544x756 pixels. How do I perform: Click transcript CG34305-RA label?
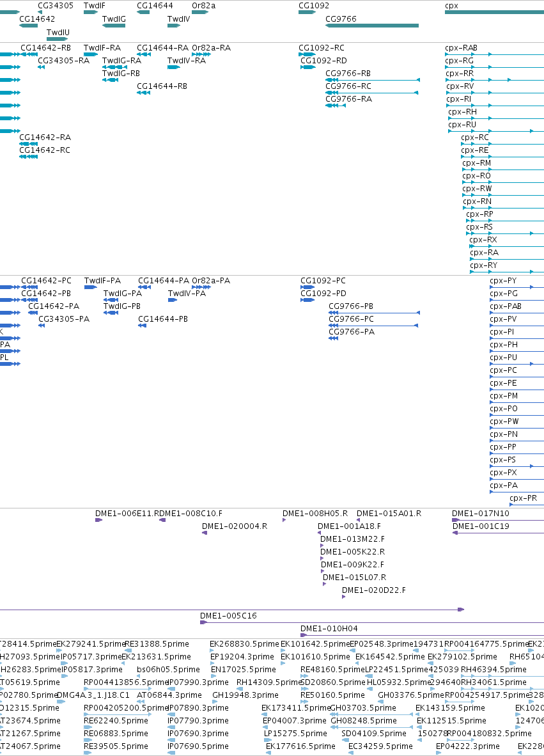[63, 61]
